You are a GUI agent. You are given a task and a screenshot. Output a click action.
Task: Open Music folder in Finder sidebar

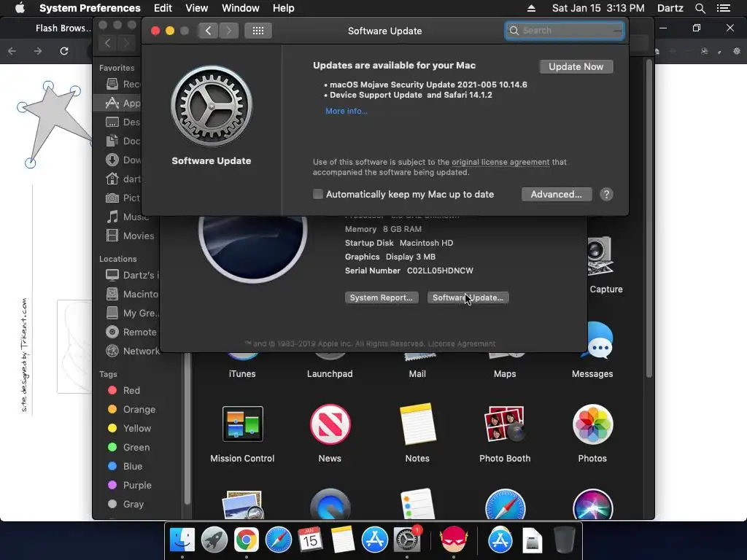tap(128, 217)
